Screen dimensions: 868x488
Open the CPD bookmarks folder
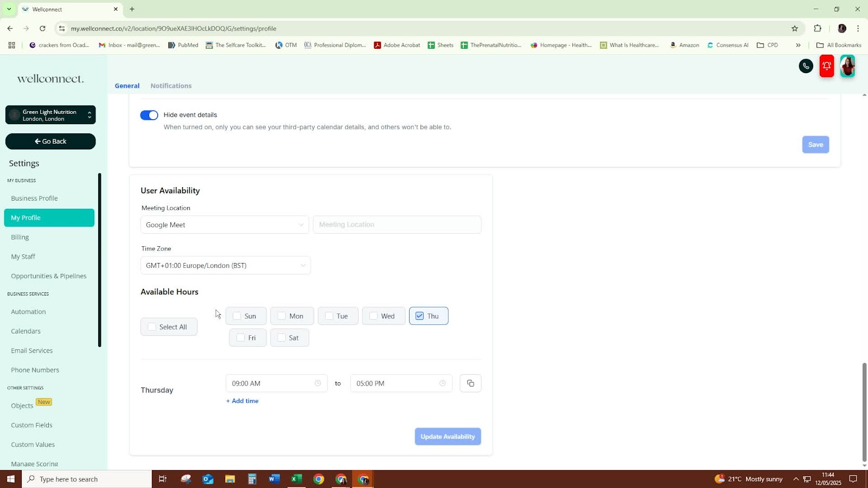(767, 45)
